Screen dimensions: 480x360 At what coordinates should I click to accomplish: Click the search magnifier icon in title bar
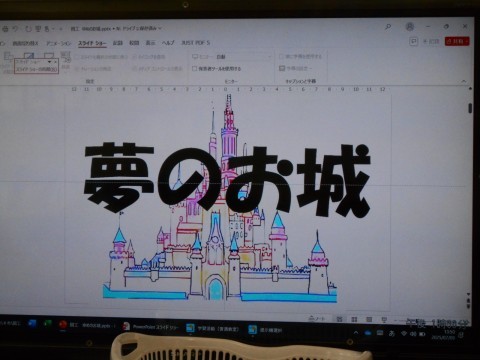tap(388, 27)
